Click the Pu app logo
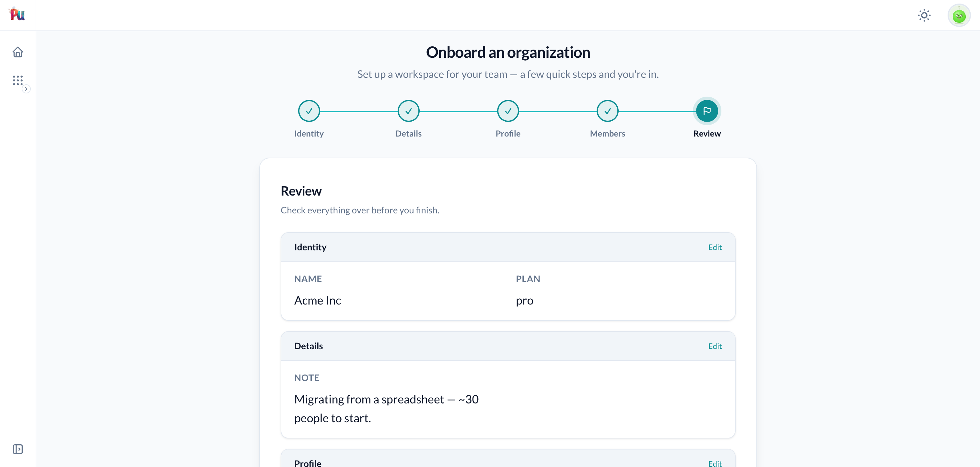This screenshot has height=467, width=980. click(x=17, y=15)
